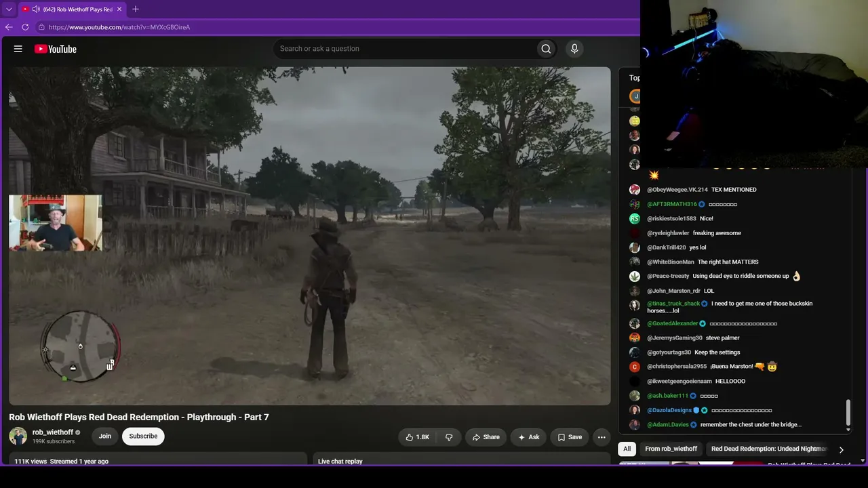Click the search magnifier button

coord(546,49)
